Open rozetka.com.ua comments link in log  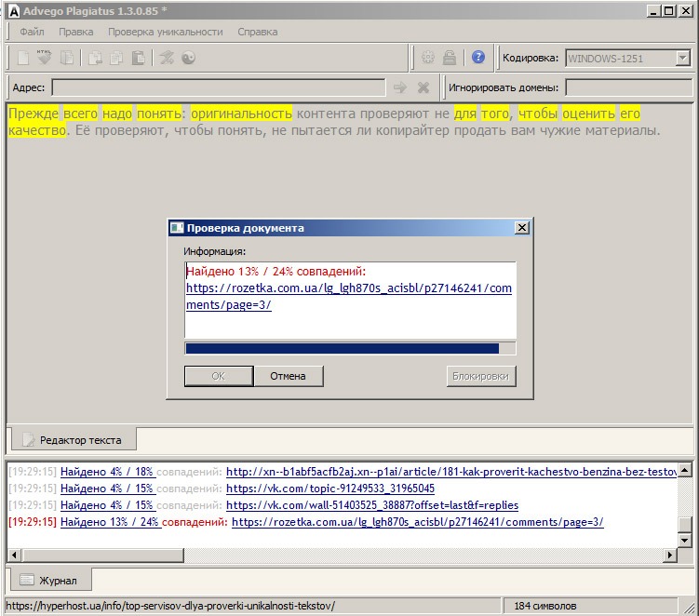[418, 522]
